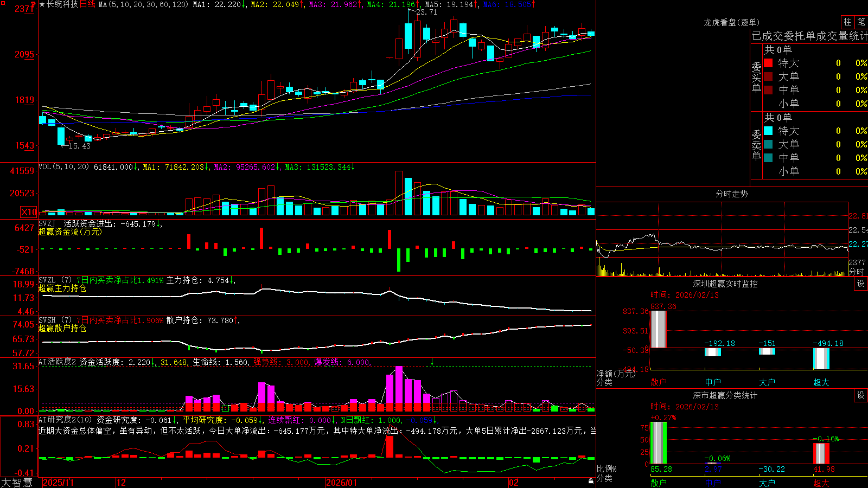Viewport: 868px width, 488px height.
Task: Click the 超大 bar valued -494.18
Action: coord(821,358)
